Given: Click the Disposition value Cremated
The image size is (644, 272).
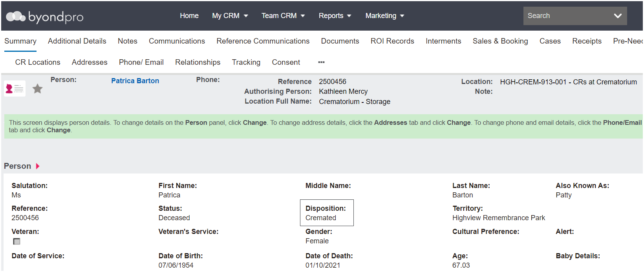Looking at the screenshot, I should point(321,218).
